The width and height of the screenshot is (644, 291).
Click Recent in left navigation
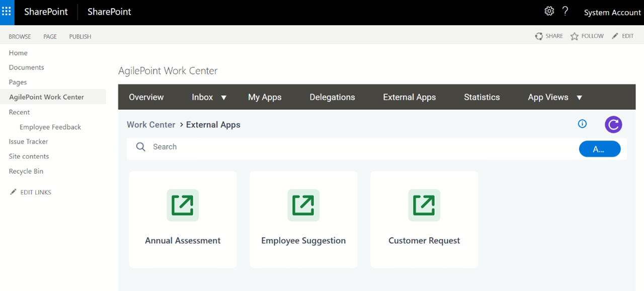tap(19, 112)
